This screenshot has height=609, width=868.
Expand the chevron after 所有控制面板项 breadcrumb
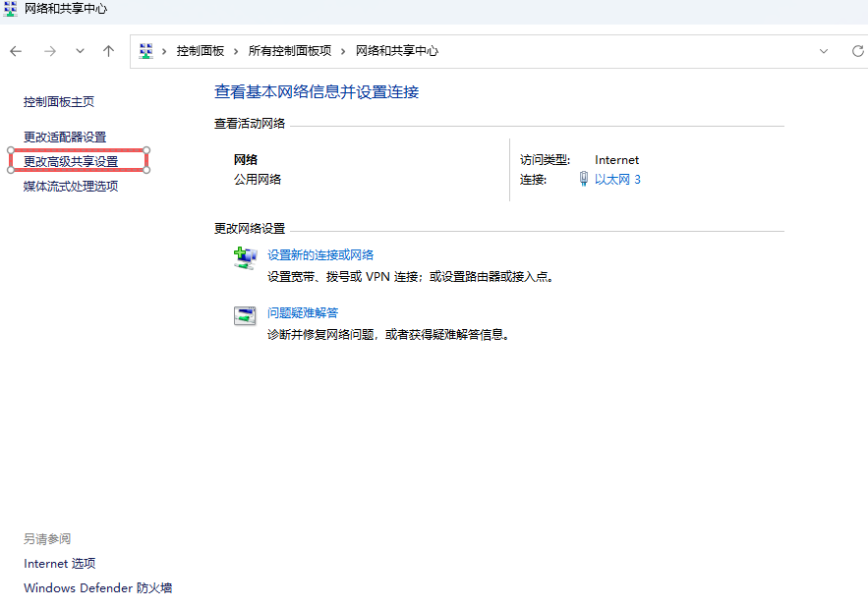point(344,51)
